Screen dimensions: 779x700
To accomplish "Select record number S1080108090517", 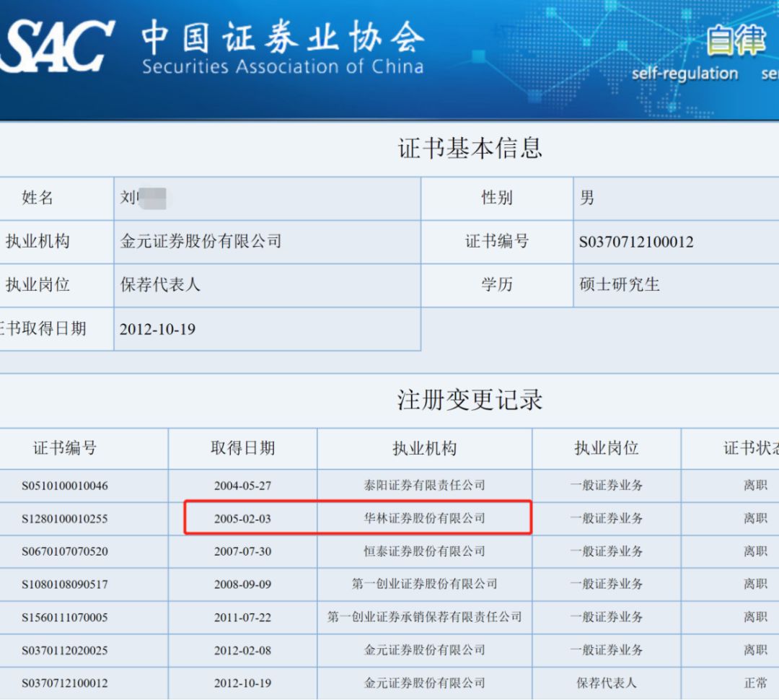I will click(65, 584).
